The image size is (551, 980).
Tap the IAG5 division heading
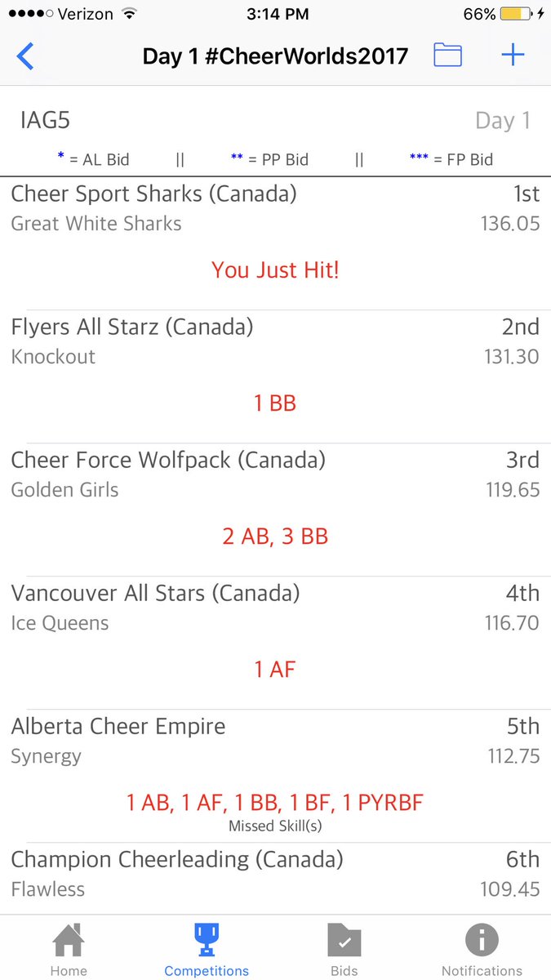(45, 121)
